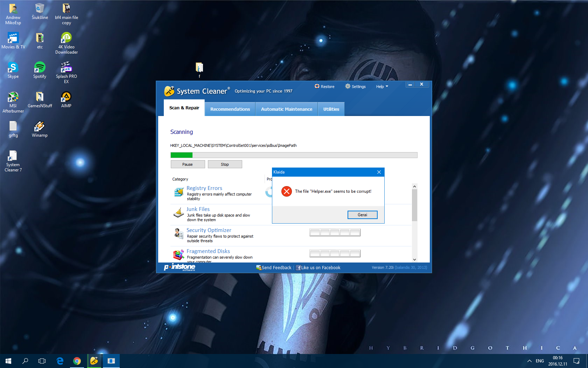Open the Windows Start menu
This screenshot has width=588, height=368.
(8, 361)
